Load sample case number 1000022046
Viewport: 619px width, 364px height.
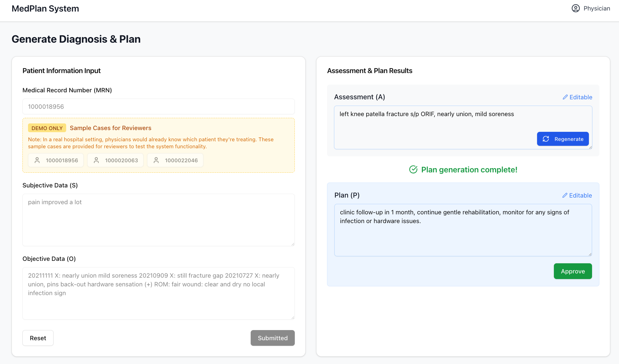pyautogui.click(x=175, y=160)
